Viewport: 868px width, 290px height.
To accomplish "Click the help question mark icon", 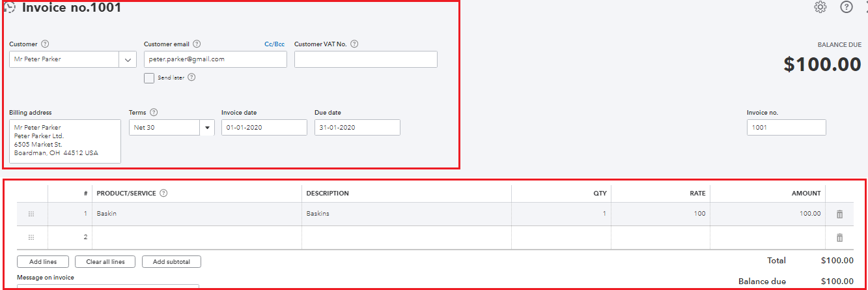I will 846,7.
